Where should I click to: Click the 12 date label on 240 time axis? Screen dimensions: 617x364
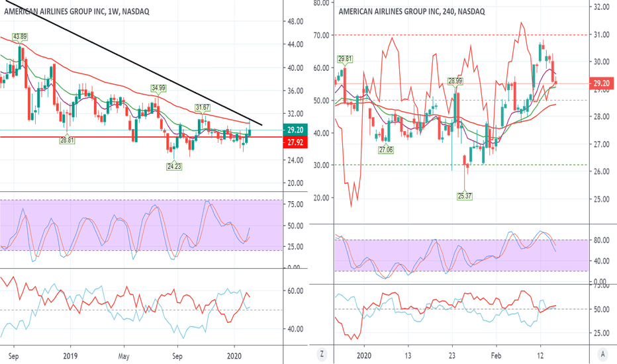(x=540, y=356)
